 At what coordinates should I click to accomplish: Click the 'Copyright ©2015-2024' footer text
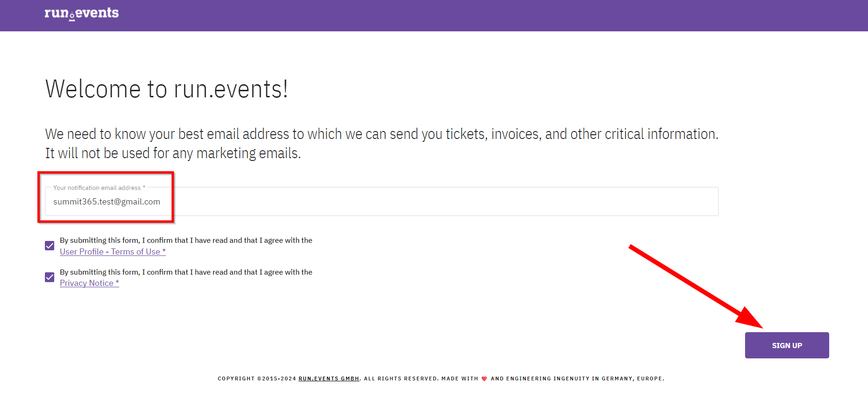pos(257,378)
